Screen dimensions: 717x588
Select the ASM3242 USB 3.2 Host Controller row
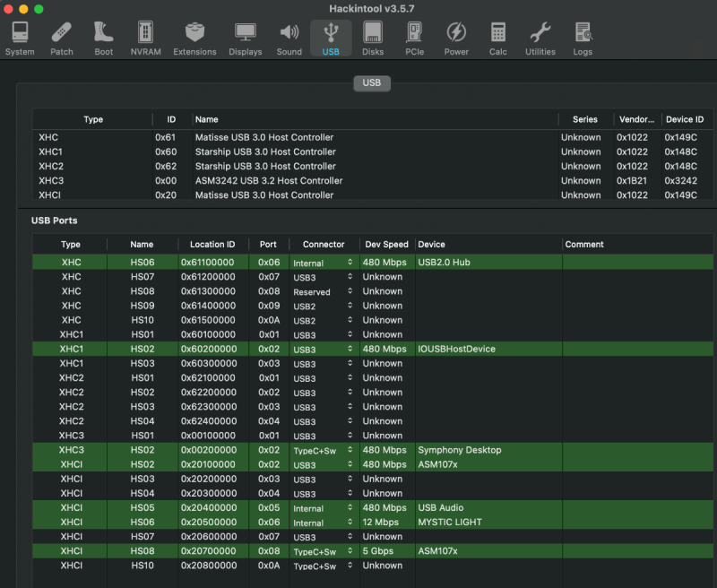tap(269, 180)
